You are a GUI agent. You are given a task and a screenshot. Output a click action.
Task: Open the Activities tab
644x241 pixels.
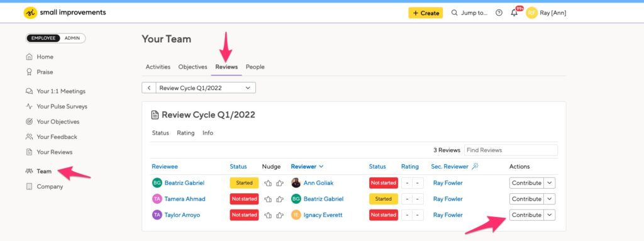point(158,67)
